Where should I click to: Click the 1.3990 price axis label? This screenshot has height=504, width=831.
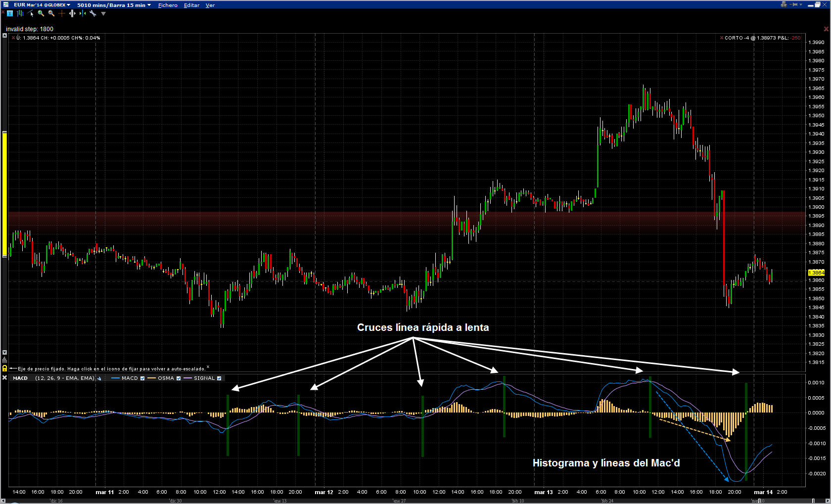(x=817, y=43)
